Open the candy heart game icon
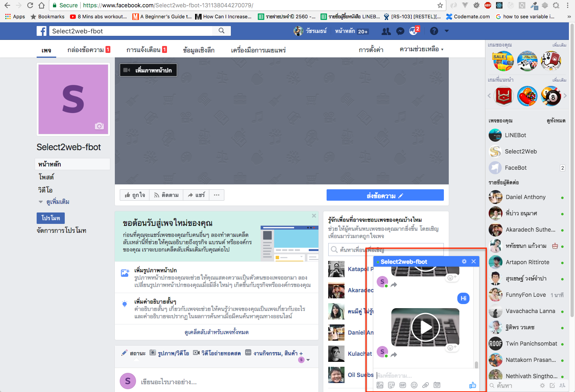The width and height of the screenshot is (575, 392). [527, 96]
